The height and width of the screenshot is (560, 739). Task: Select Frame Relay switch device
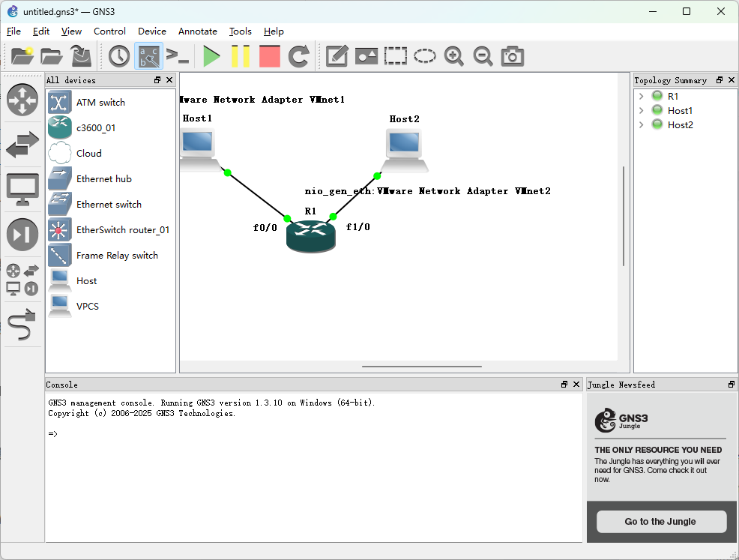click(x=110, y=255)
